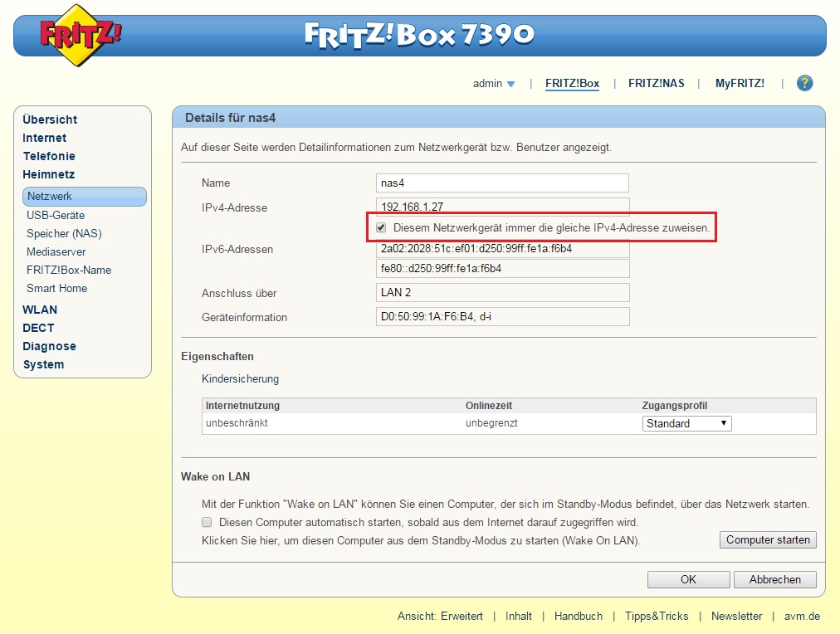Open the blue help question mark icon

(x=804, y=83)
